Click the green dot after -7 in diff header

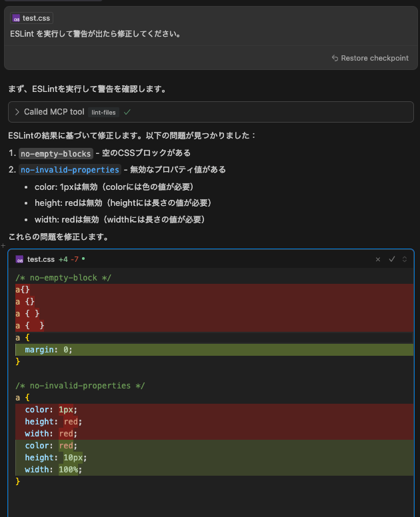click(x=83, y=258)
